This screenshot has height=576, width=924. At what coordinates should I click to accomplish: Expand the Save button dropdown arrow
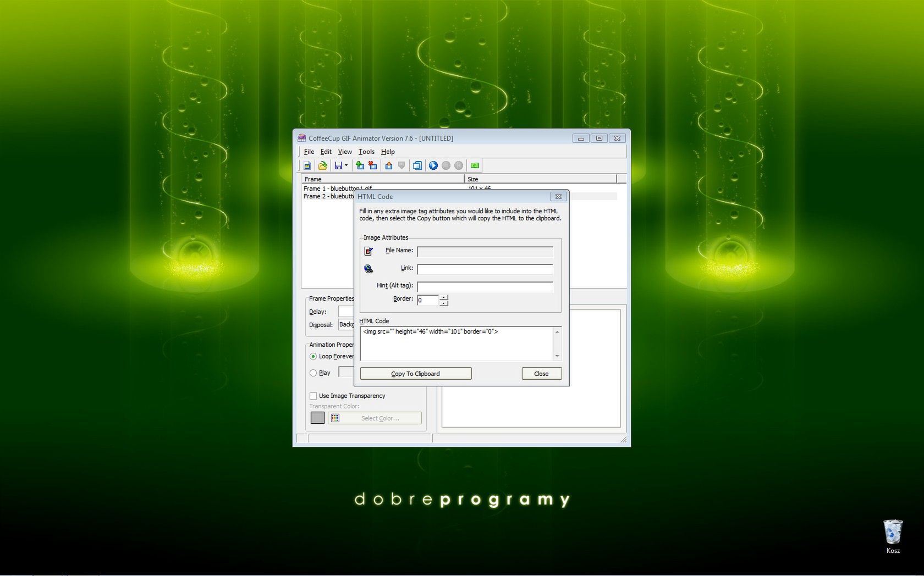click(346, 165)
